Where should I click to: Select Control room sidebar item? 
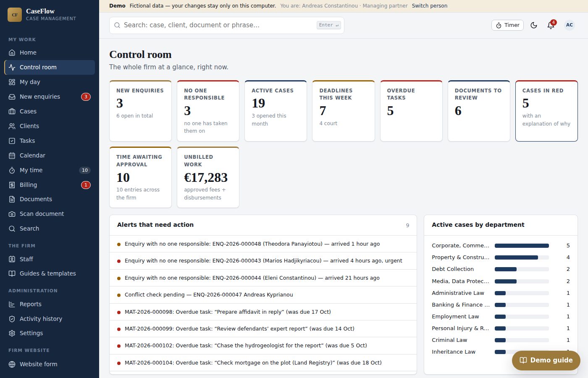click(x=50, y=67)
